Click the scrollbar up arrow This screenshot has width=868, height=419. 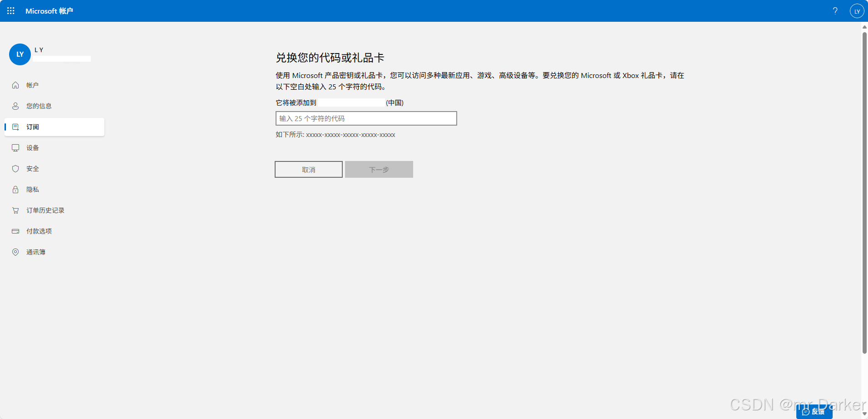pos(864,27)
